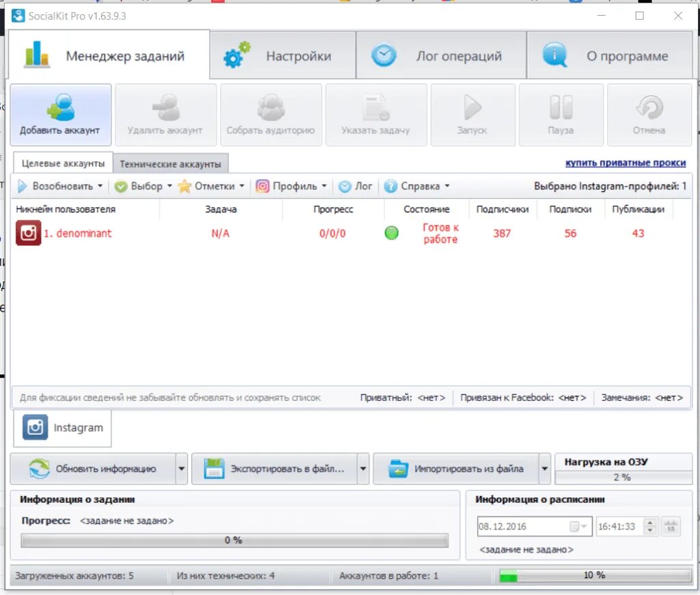
Task: Open the Лог операций tab
Action: 441,55
